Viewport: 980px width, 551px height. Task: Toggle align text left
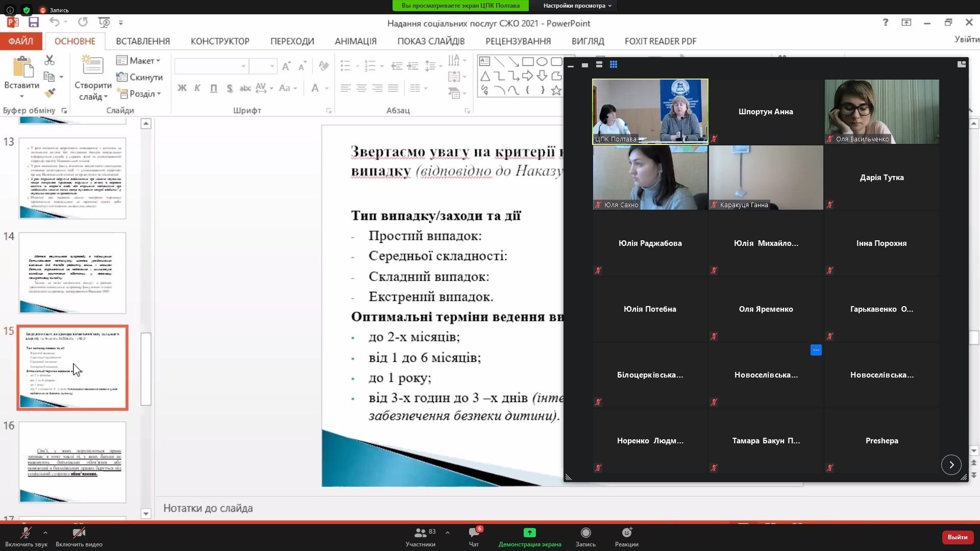click(x=346, y=88)
